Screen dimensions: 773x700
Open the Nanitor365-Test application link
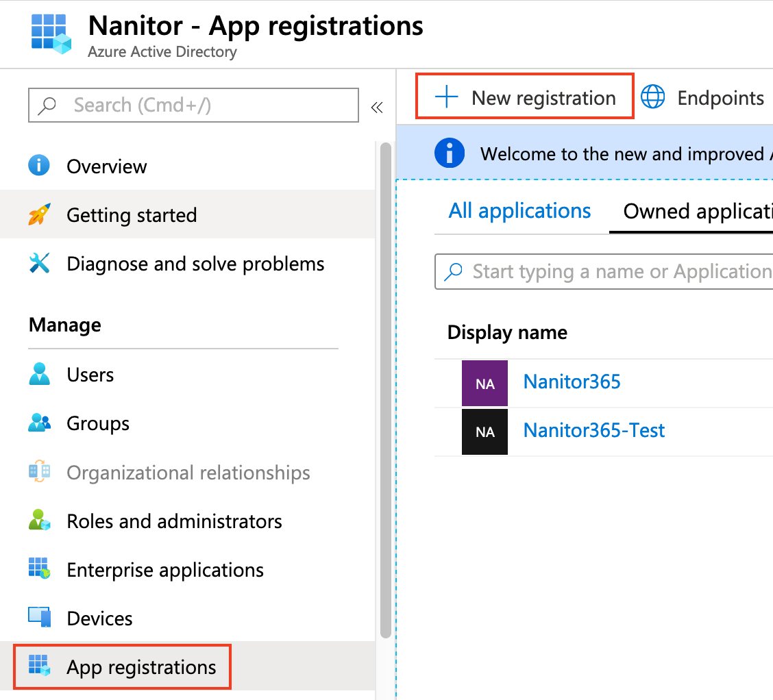pos(593,430)
